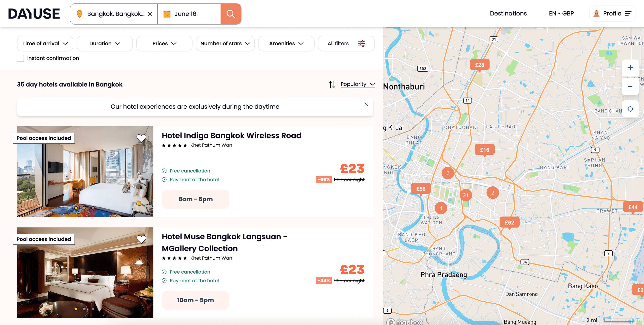Favorite Hotel Muse with heart icon
The width and height of the screenshot is (644, 325).
pyautogui.click(x=141, y=239)
